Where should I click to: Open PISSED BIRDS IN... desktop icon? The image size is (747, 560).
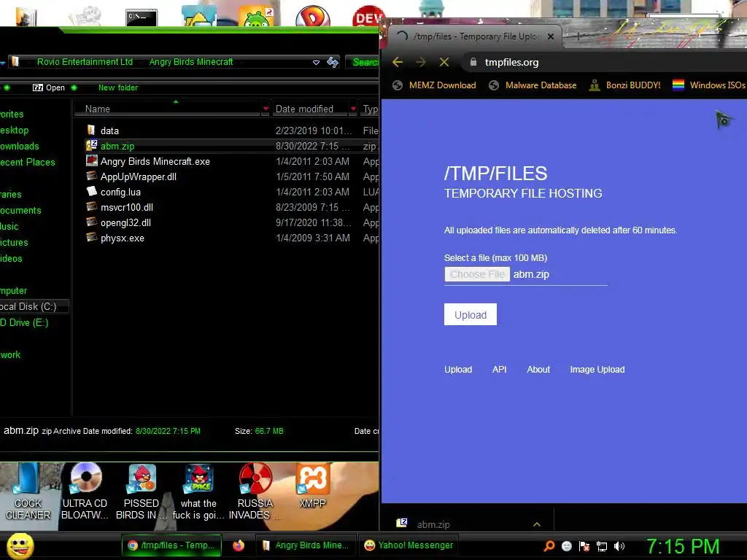[142, 492]
